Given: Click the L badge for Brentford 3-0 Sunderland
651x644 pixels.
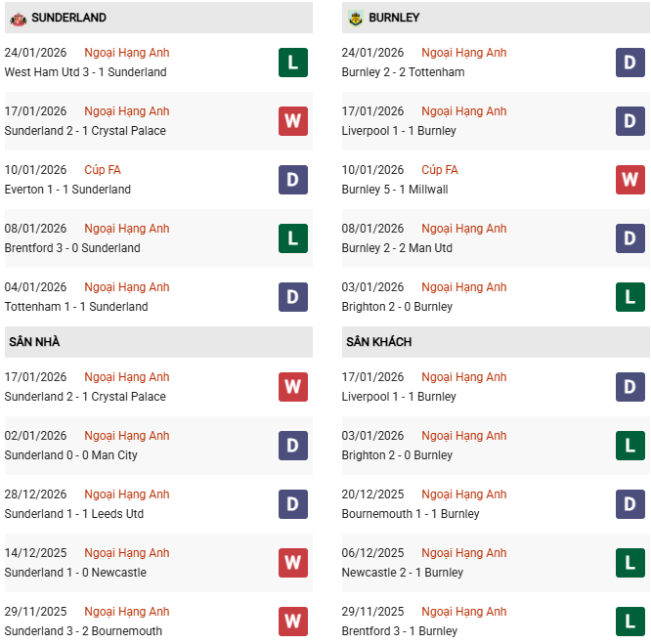Looking at the screenshot, I should tap(292, 238).
